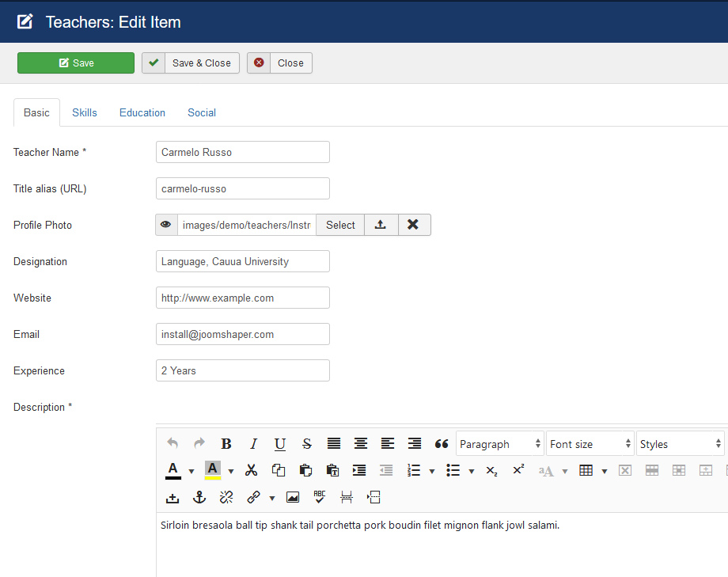Click the insert image icon
This screenshot has width=728, height=577.
(293, 497)
